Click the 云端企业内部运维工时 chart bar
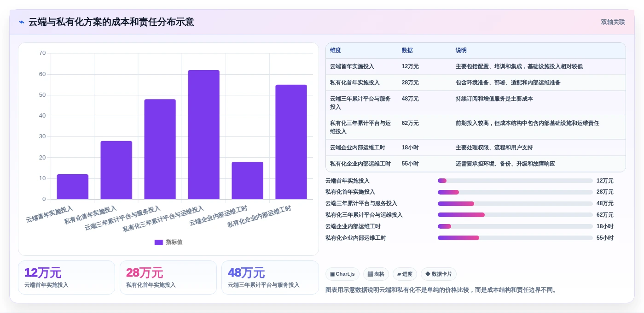Screen dimensions: 644x313 pyautogui.click(x=248, y=181)
